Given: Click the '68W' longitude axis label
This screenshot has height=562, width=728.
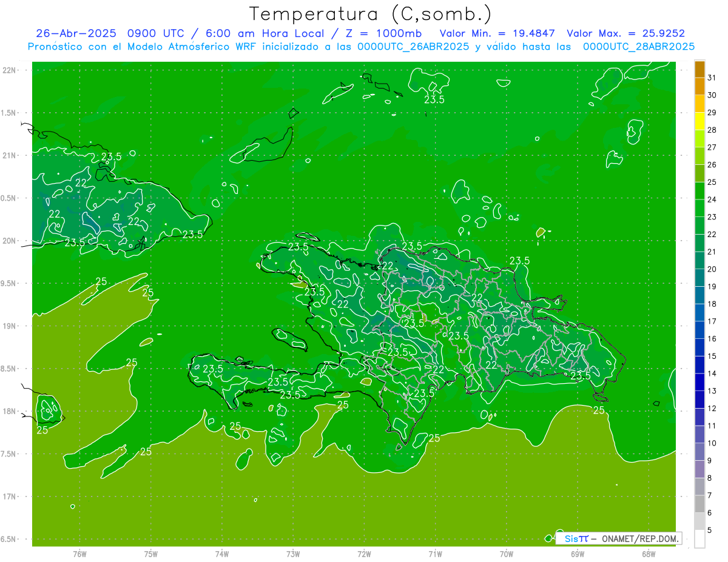Looking at the screenshot, I should tap(649, 554).
